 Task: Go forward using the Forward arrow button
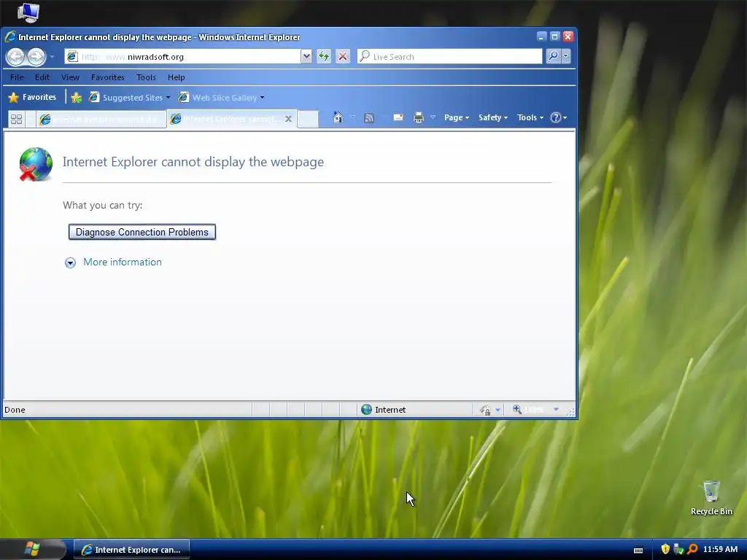(x=36, y=57)
